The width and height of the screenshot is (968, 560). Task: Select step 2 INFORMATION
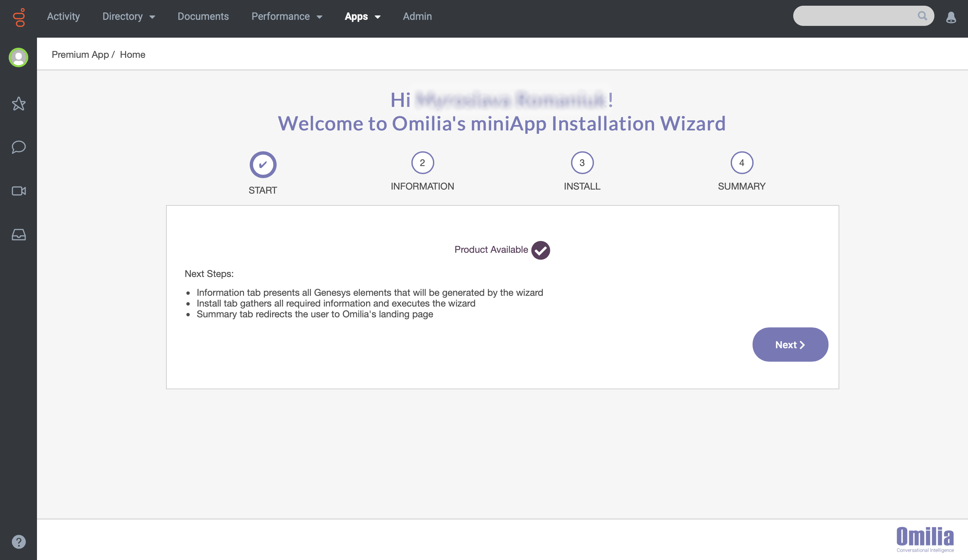coord(422,171)
